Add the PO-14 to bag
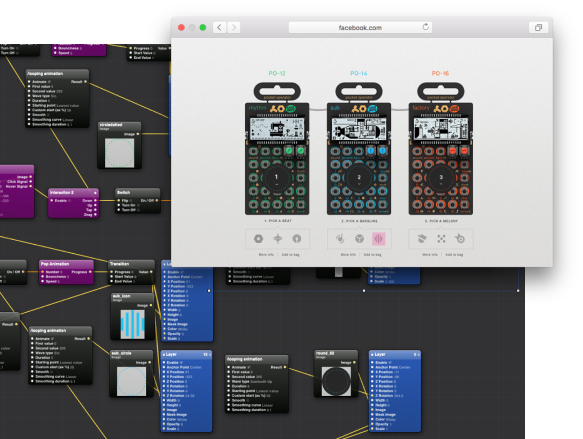 click(372, 255)
